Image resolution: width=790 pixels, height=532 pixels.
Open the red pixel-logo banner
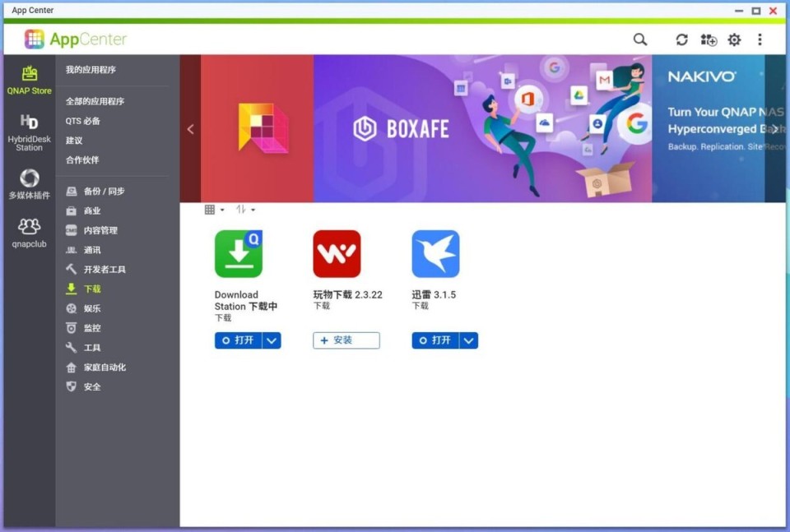pyautogui.click(x=257, y=129)
